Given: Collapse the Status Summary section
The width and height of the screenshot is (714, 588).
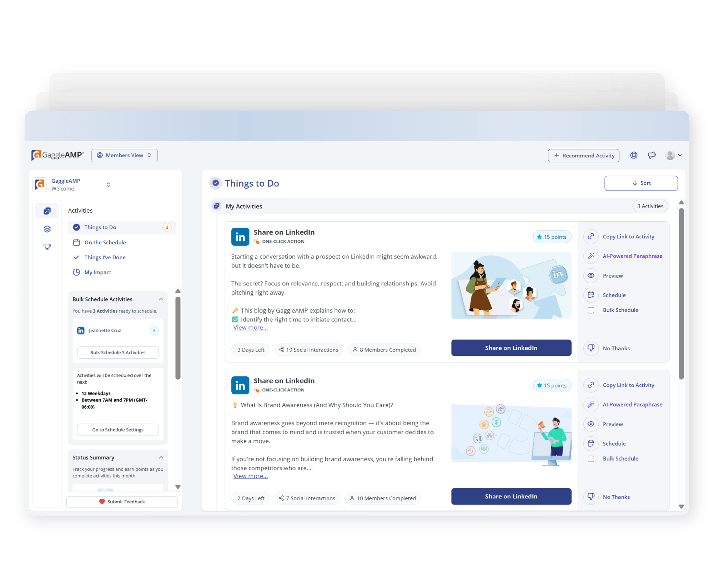Looking at the screenshot, I should coord(161,457).
